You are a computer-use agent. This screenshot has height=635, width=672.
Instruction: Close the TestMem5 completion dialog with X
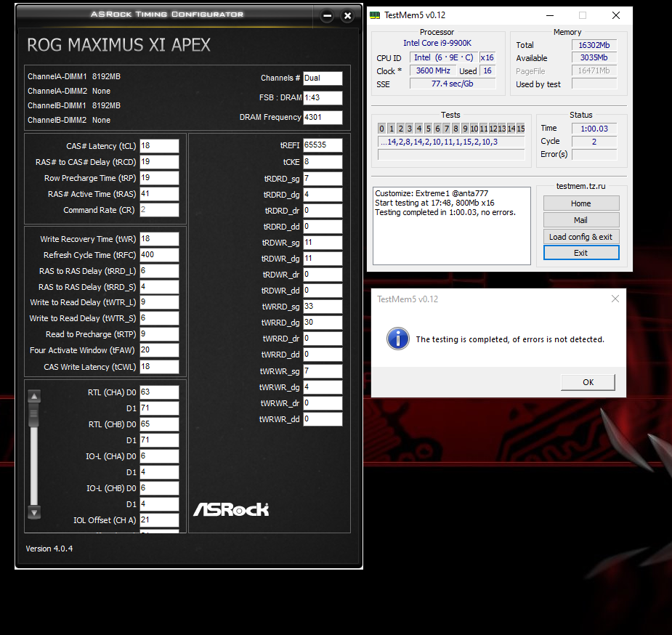(x=615, y=299)
